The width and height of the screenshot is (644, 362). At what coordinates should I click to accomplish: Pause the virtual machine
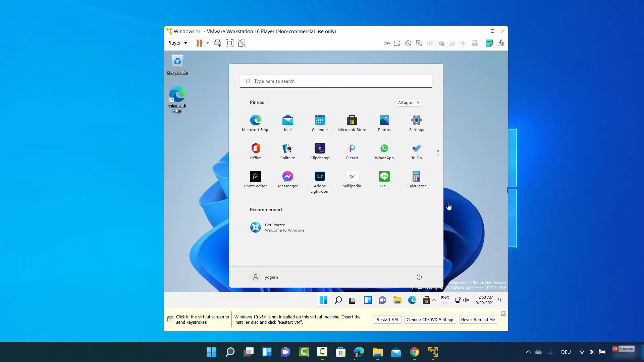coord(199,43)
